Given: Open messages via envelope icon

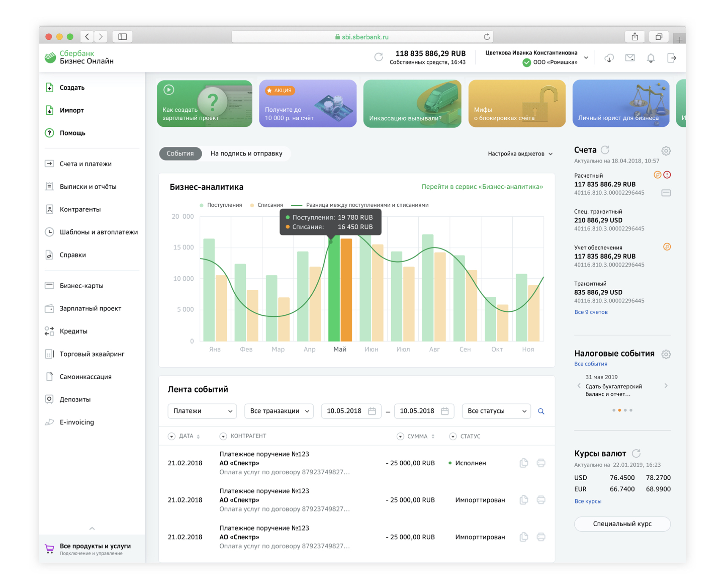Looking at the screenshot, I should pyautogui.click(x=630, y=58).
